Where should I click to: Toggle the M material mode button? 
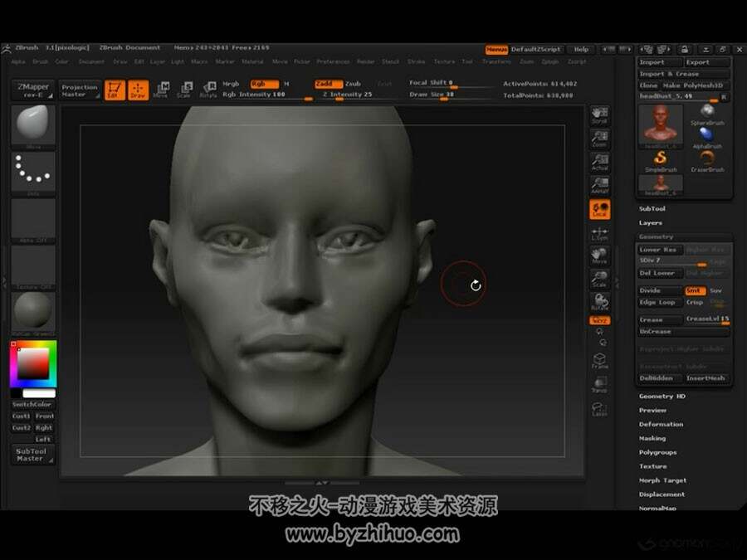(286, 84)
